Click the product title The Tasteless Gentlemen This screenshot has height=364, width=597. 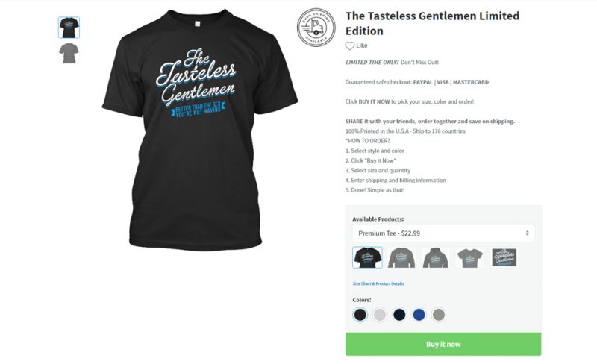(x=432, y=24)
